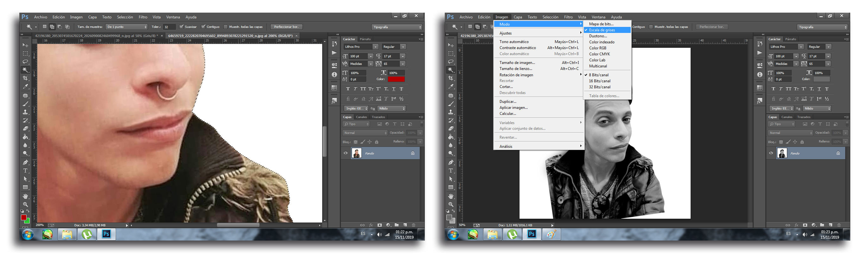Hide the Fondo layer in the 200% zoom window
This screenshot has height=257, width=868.
[x=346, y=153]
